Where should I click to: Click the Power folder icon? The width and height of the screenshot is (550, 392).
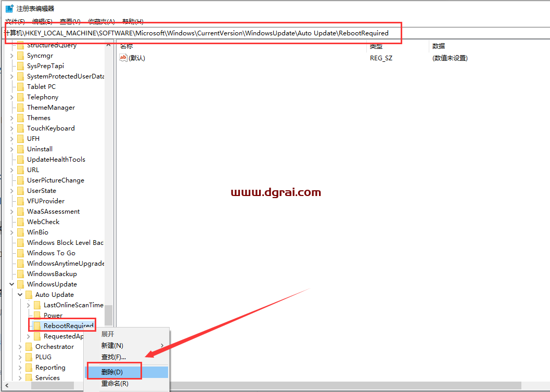(37, 315)
